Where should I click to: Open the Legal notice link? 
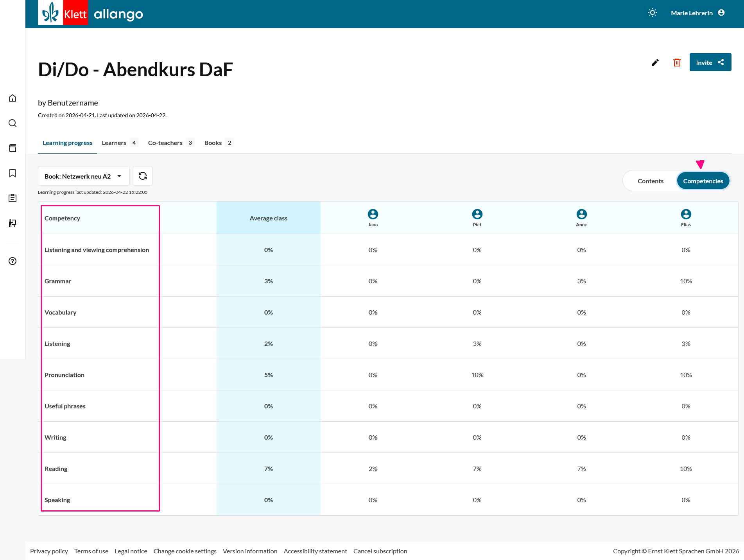coord(131,551)
